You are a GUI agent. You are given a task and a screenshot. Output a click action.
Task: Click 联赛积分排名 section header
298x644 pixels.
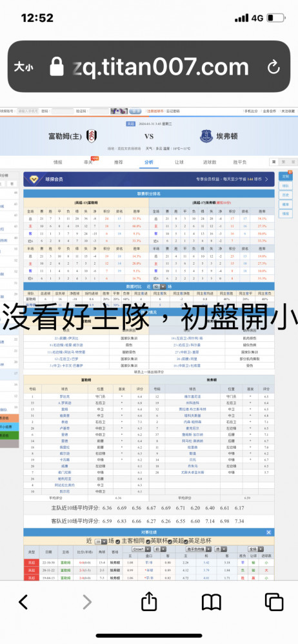point(149,193)
